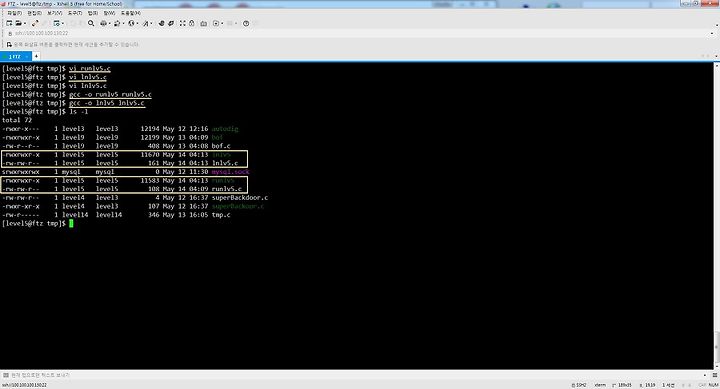Click the Help question mark icon
Image resolution: width=720 pixels, height=389 pixels.
(246, 23)
